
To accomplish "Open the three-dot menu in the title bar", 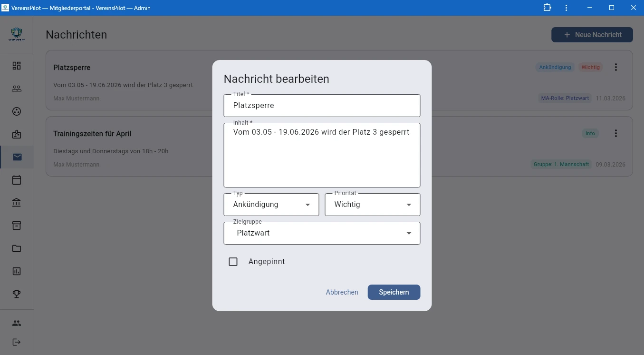I will coord(566,8).
